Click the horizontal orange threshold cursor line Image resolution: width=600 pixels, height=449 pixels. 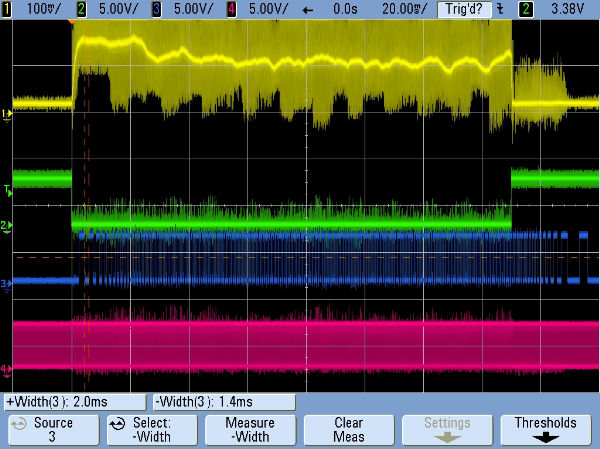coord(306,258)
